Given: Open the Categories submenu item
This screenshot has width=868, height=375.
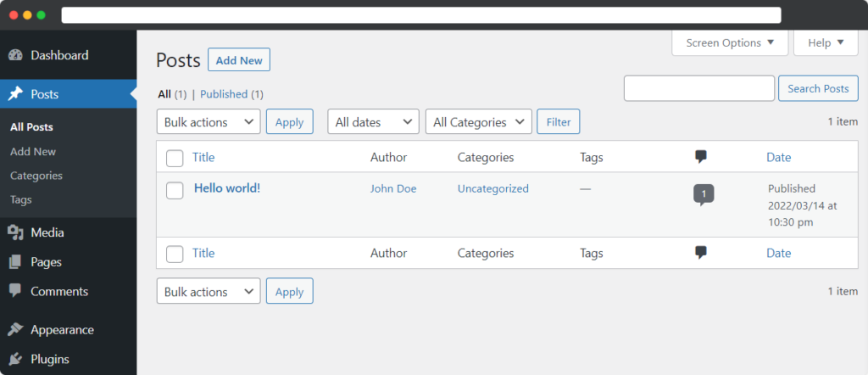Looking at the screenshot, I should pos(36,176).
